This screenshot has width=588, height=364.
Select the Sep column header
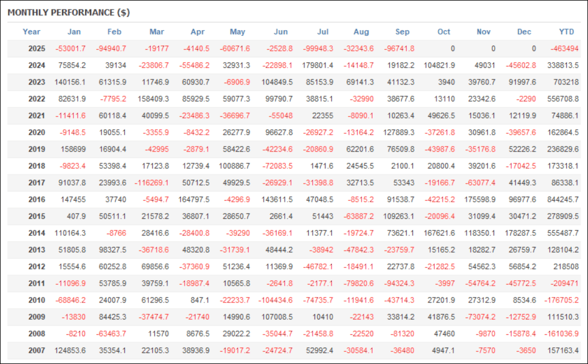pyautogui.click(x=402, y=32)
